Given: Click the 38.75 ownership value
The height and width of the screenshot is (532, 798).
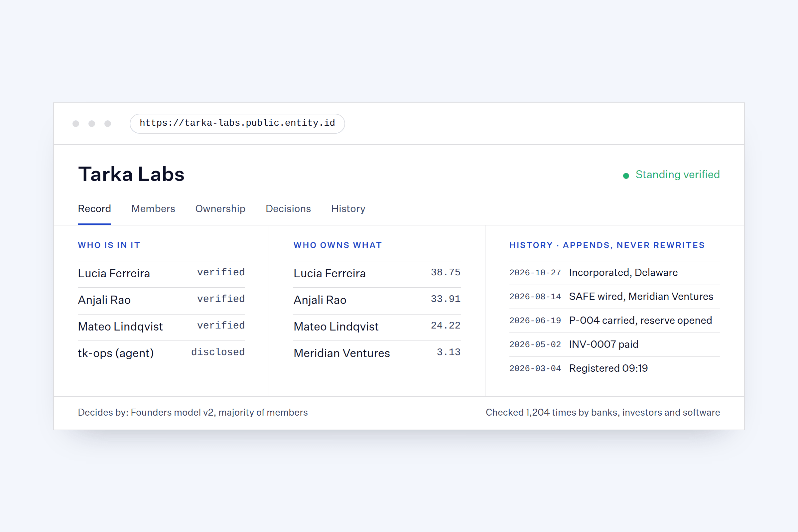Looking at the screenshot, I should [446, 272].
